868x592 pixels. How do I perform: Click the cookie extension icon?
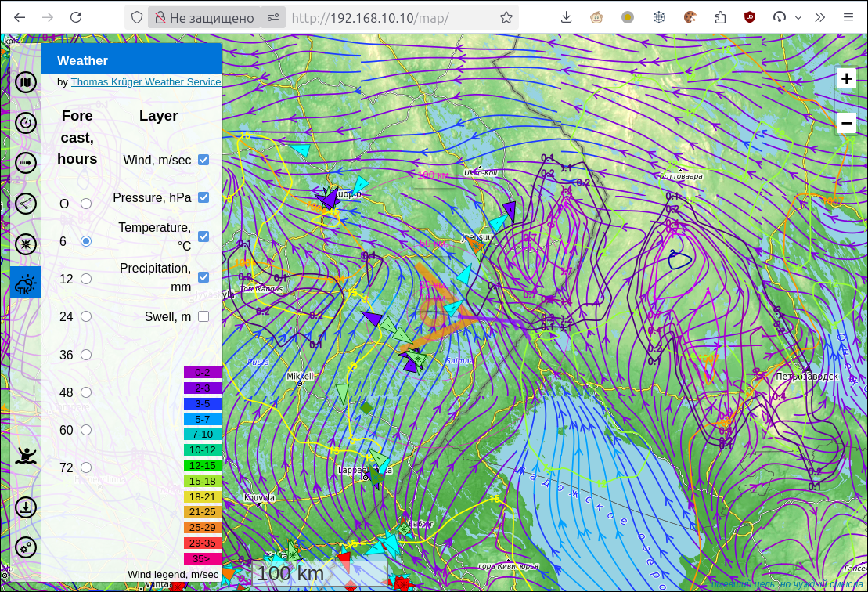pyautogui.click(x=690, y=17)
